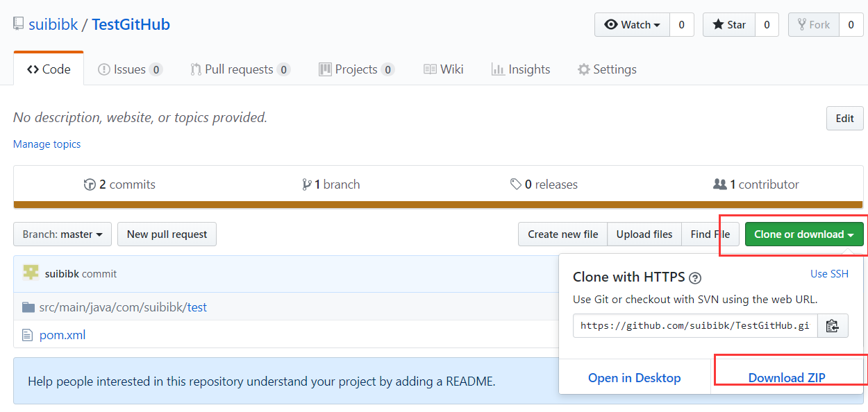Click Download ZIP
The width and height of the screenshot is (868, 412).
(x=787, y=378)
